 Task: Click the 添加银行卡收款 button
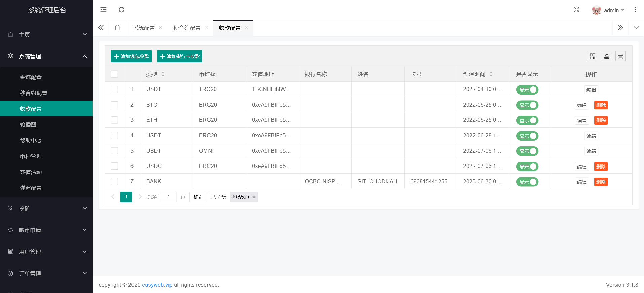coord(180,56)
